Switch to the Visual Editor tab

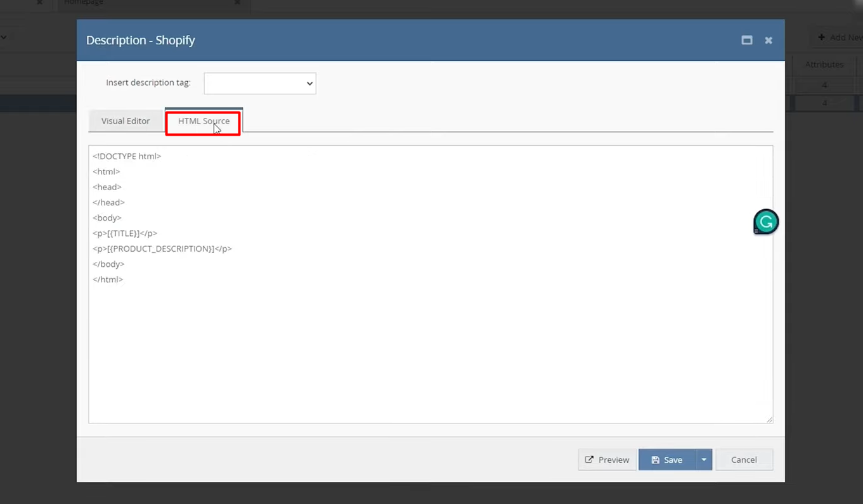coord(126,121)
